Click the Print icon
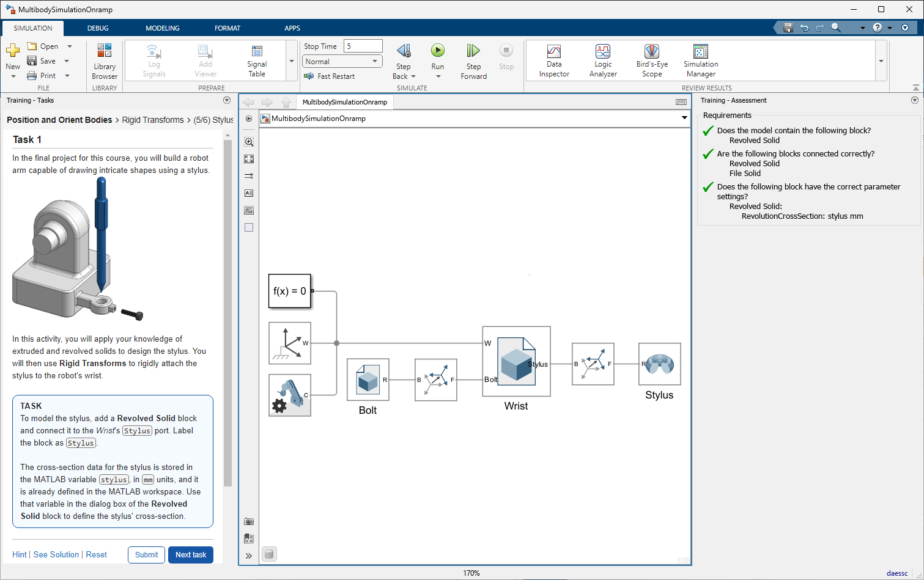Image resolution: width=924 pixels, height=580 pixels. pos(32,76)
